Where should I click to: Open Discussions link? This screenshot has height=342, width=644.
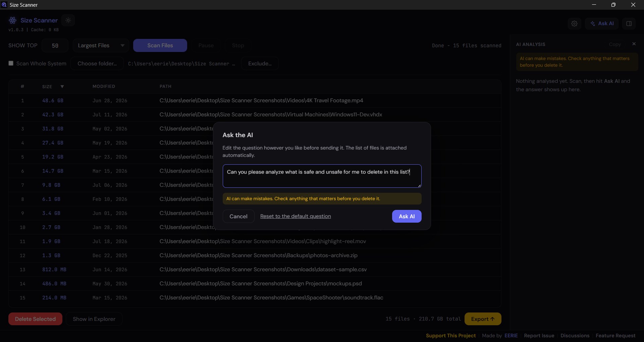(575, 336)
